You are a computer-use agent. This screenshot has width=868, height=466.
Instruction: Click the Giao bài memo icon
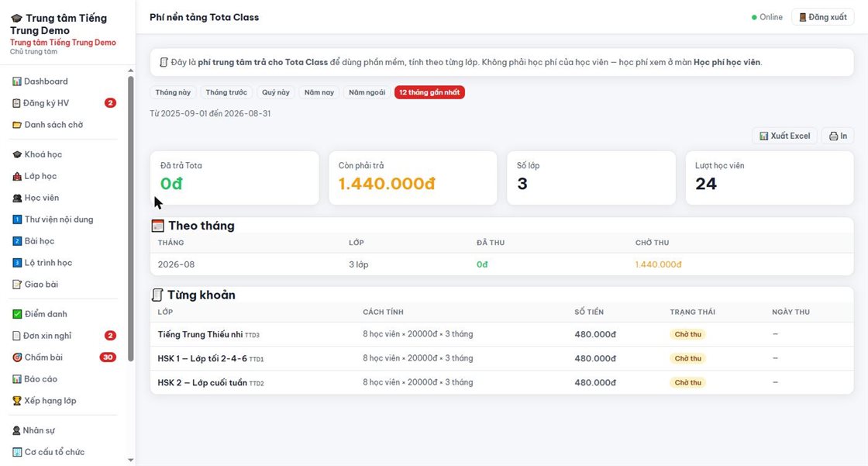pos(17,285)
